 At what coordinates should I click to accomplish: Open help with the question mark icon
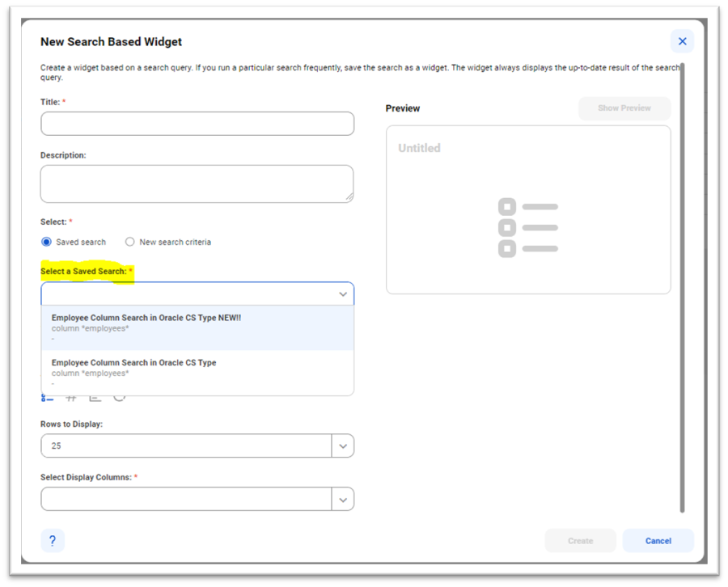53,541
